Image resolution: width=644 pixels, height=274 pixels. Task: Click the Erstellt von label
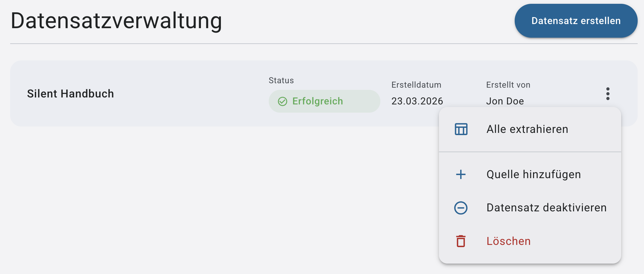[x=508, y=85]
